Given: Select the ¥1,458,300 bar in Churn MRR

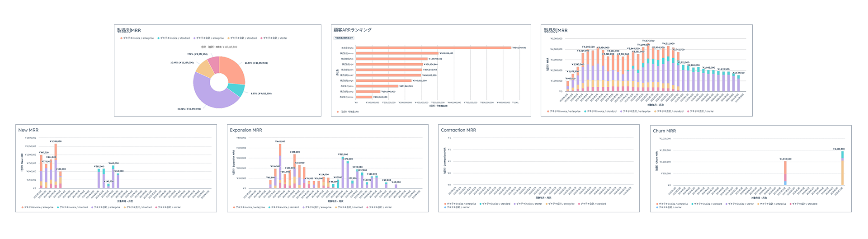Looking at the screenshot, I should pyautogui.click(x=842, y=168).
